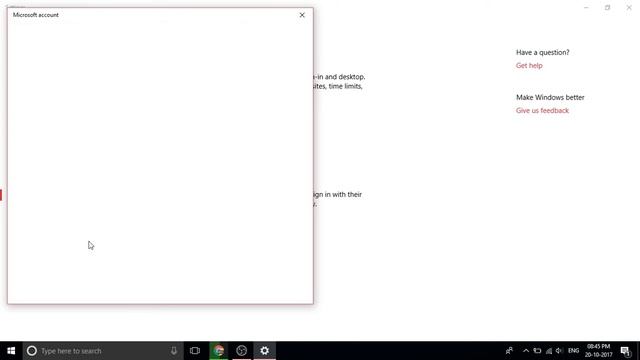Open Task View from the taskbar
The width and height of the screenshot is (640, 360).
point(195,351)
